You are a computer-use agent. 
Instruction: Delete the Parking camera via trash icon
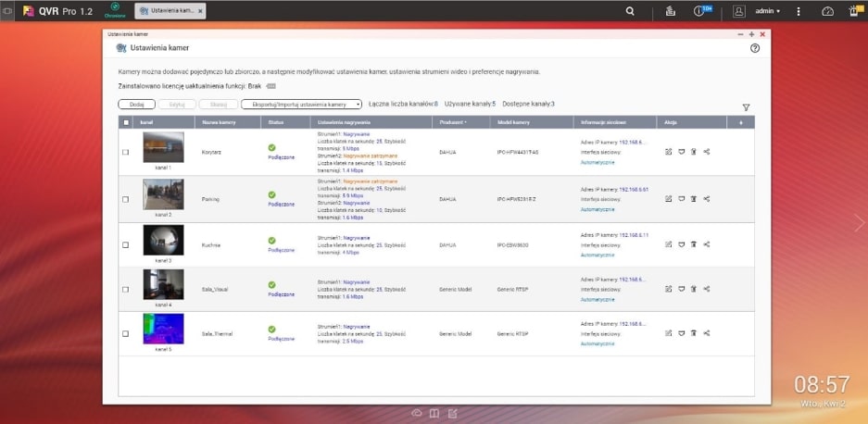pos(694,199)
